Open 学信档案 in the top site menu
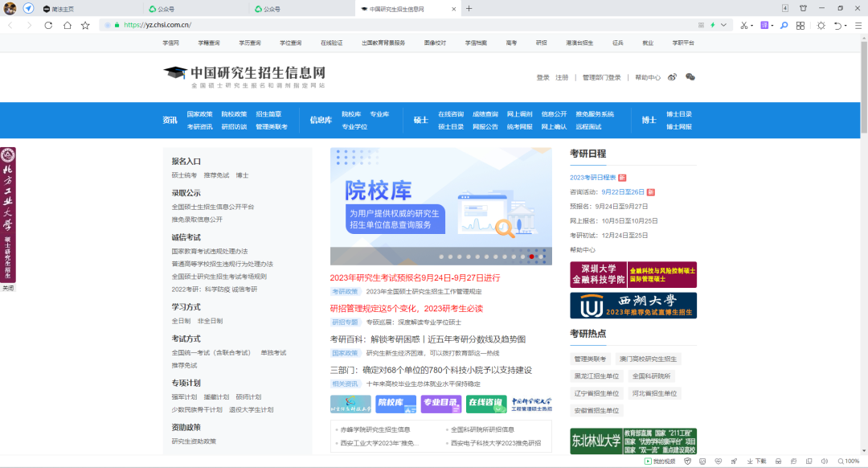 (x=476, y=43)
